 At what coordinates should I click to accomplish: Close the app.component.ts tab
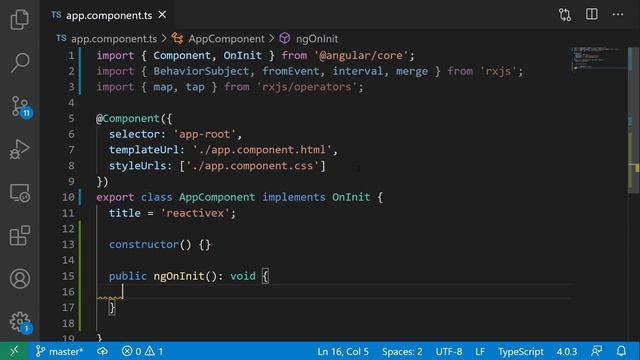tap(162, 15)
